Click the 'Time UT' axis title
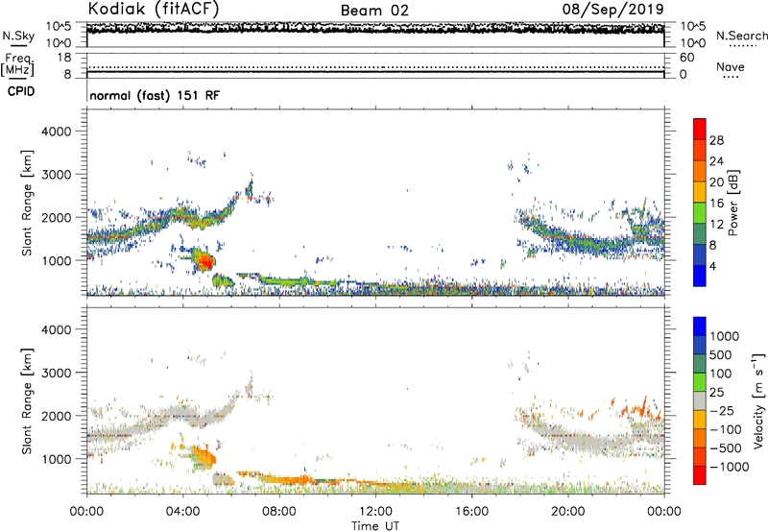Screen dimensions: 768x532 (x=375, y=526)
